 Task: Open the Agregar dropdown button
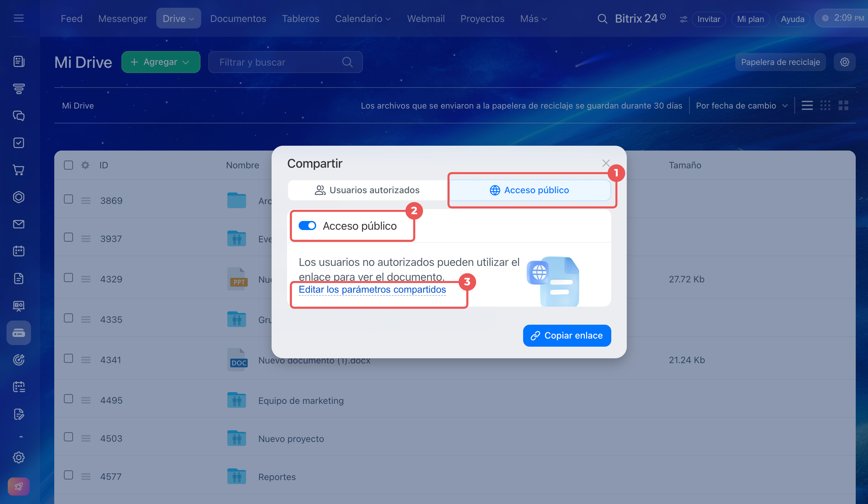point(161,62)
